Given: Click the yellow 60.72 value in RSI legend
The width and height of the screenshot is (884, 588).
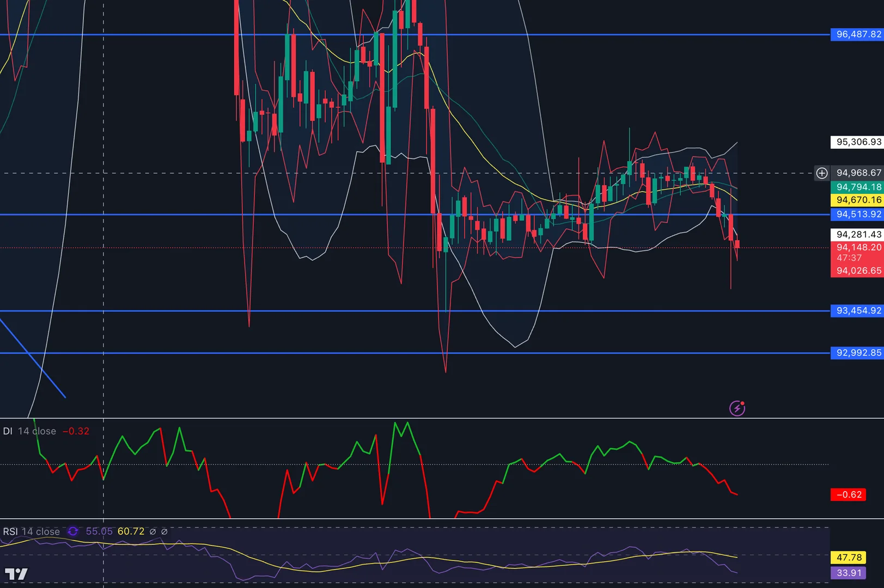Looking at the screenshot, I should click(x=131, y=531).
